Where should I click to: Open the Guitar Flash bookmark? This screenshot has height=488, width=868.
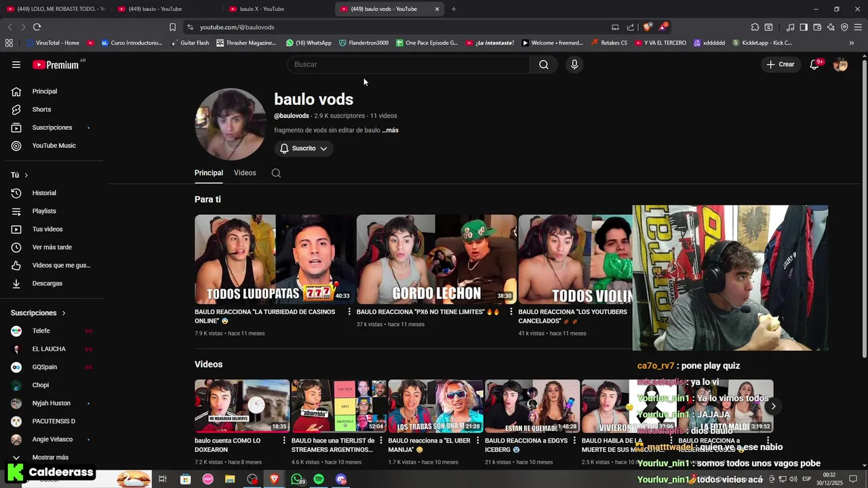point(190,43)
